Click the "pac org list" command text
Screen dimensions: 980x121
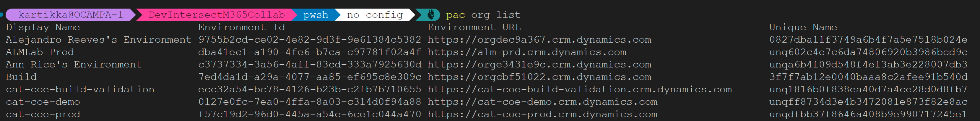483,15
